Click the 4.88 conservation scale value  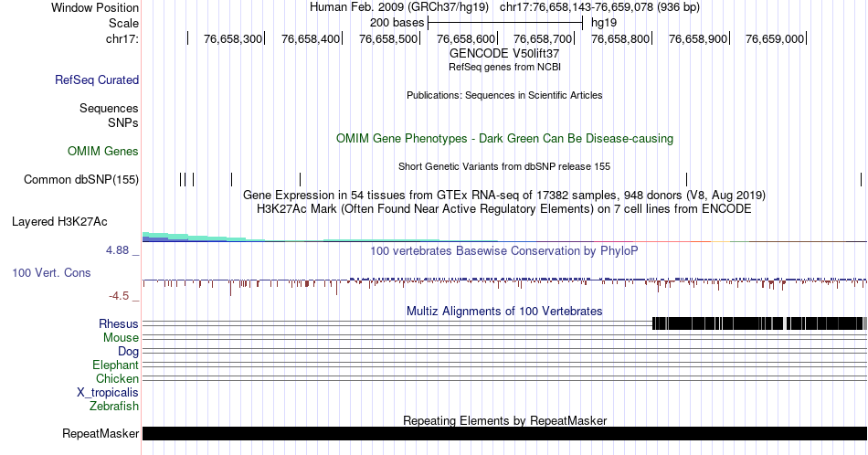[117, 250]
